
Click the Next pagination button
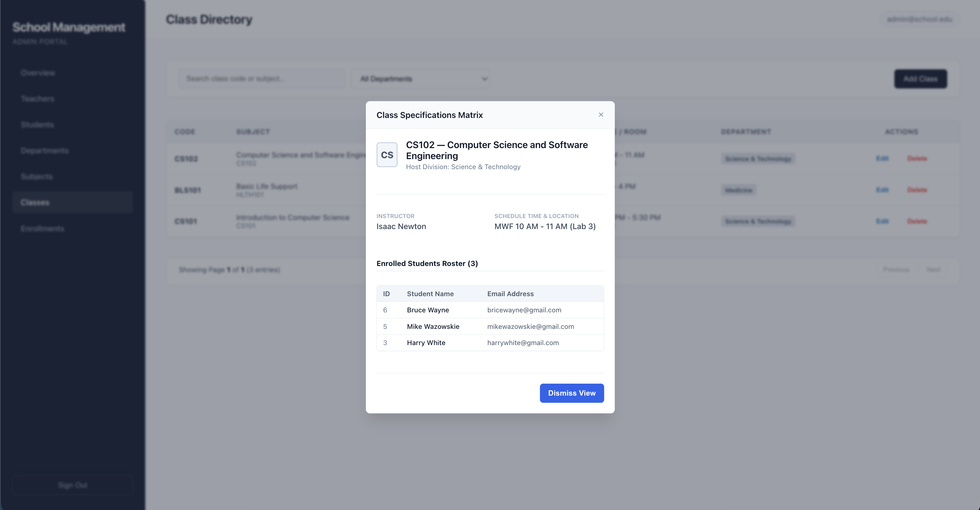click(933, 270)
